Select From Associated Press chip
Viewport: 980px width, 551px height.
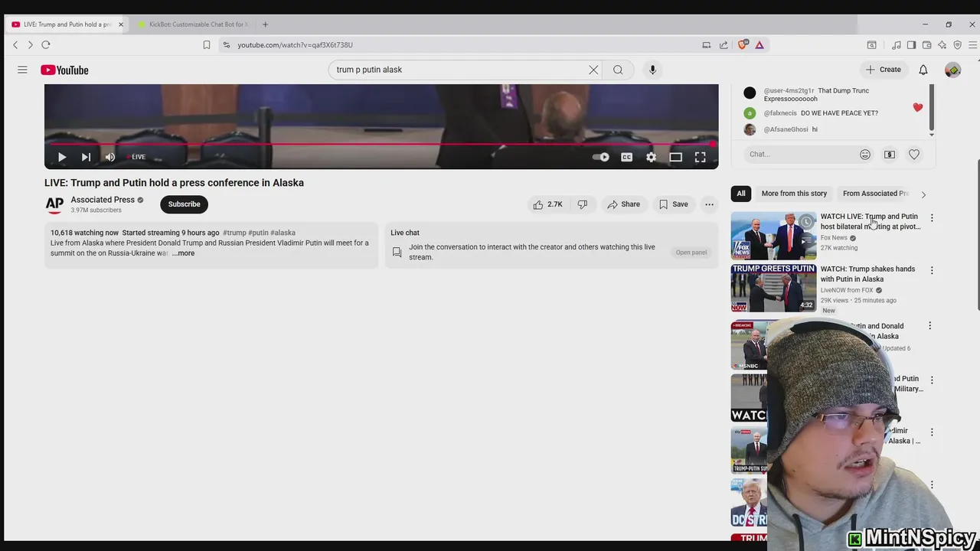pyautogui.click(x=875, y=194)
